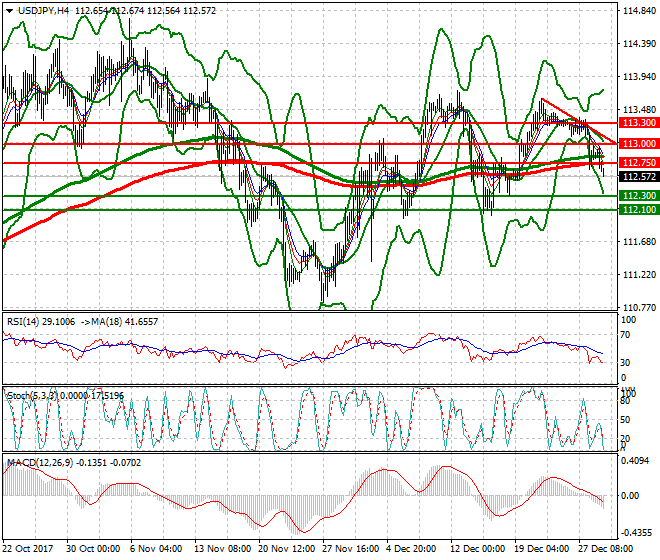This screenshot has height=560, width=660.
Task: Click the 113.940 price scale value
Action: point(639,77)
